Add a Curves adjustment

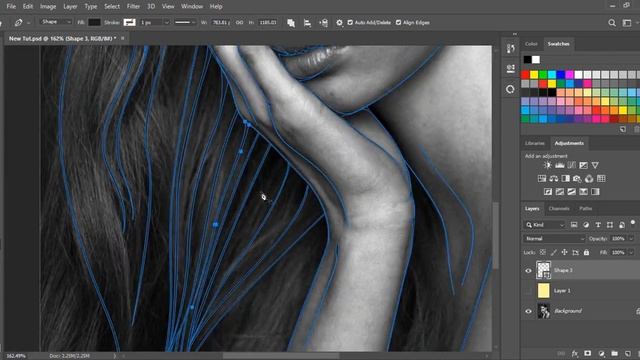point(571,165)
